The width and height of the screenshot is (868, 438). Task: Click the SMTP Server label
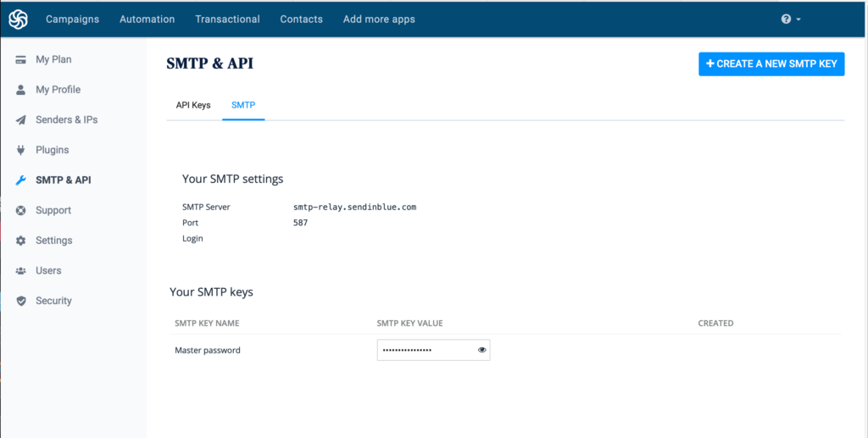206,208
